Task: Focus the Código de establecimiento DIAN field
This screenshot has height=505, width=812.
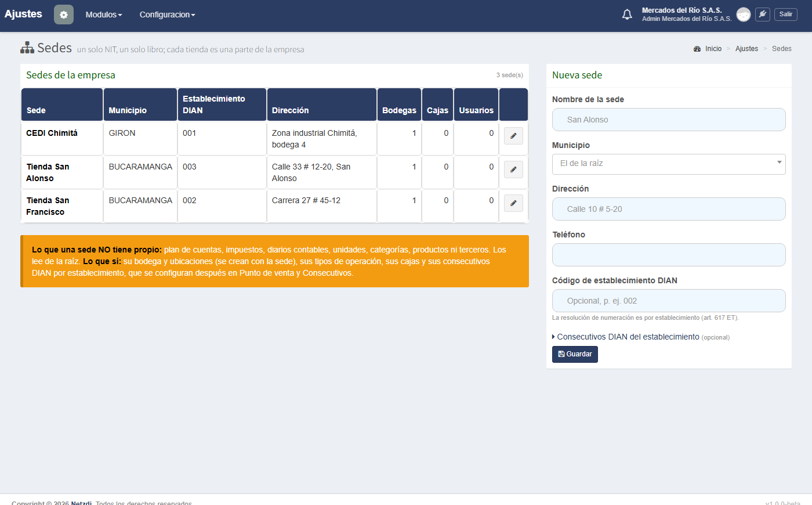Action: coord(669,301)
